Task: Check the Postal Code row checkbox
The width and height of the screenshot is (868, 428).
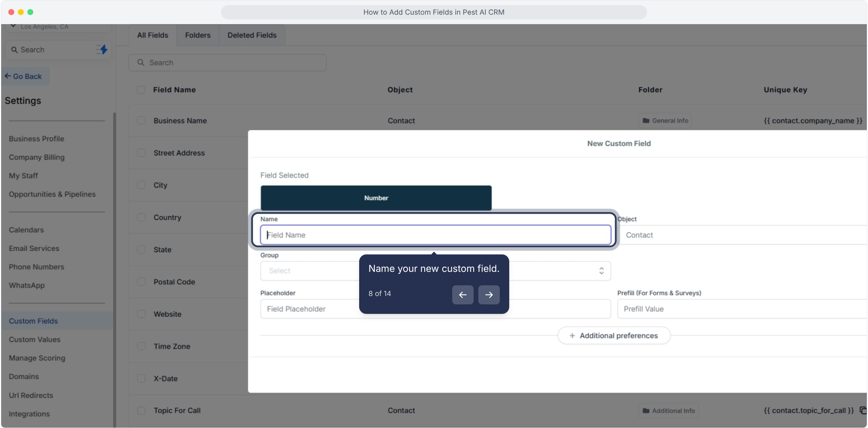Action: point(141,282)
